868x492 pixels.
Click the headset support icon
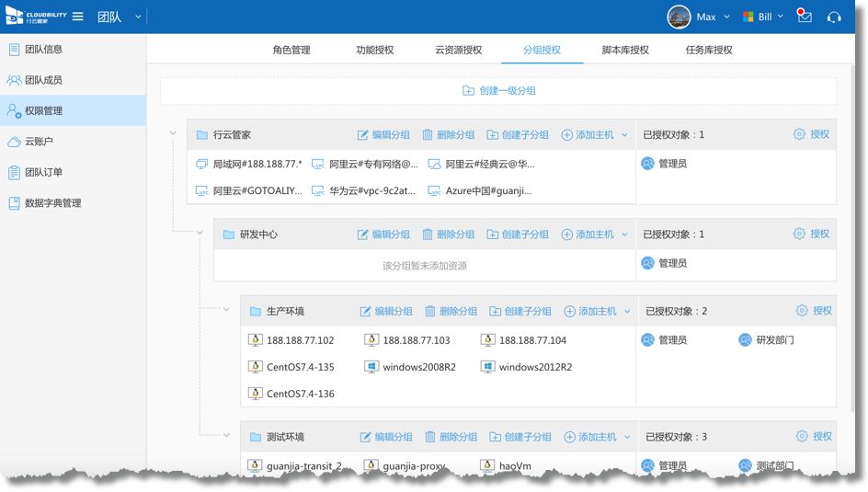tap(834, 17)
